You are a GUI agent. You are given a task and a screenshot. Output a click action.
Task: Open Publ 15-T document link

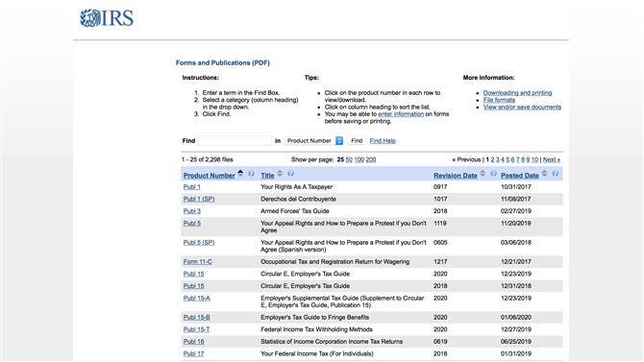tap(196, 329)
